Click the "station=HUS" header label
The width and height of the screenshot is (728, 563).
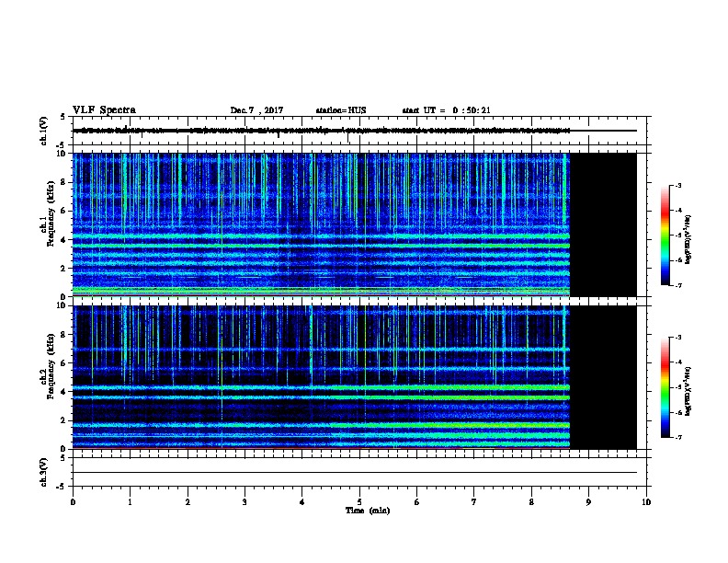click(x=341, y=110)
